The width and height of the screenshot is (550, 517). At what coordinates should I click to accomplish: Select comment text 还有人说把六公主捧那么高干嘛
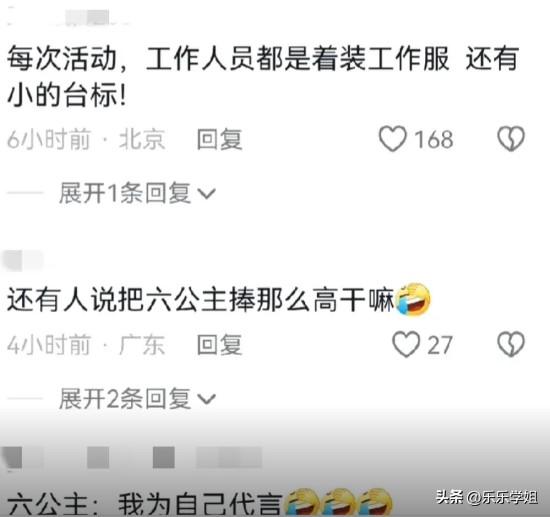click(201, 300)
